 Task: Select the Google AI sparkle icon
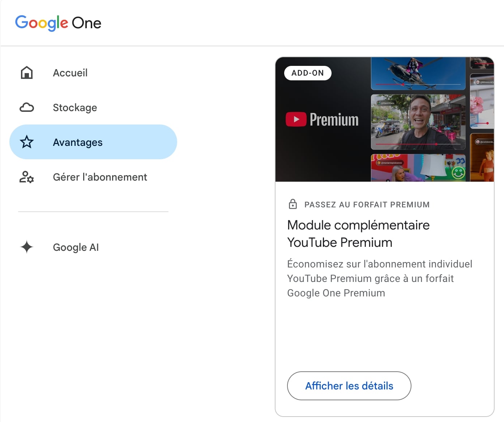click(26, 247)
